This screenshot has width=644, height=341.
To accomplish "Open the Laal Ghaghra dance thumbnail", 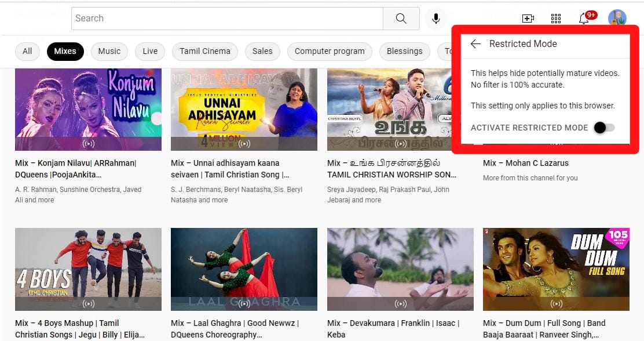I will [244, 270].
